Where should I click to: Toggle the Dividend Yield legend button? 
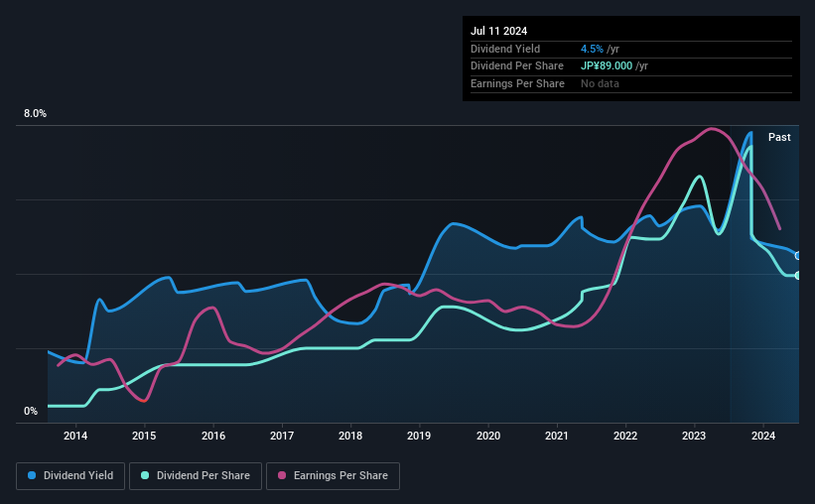(70, 476)
